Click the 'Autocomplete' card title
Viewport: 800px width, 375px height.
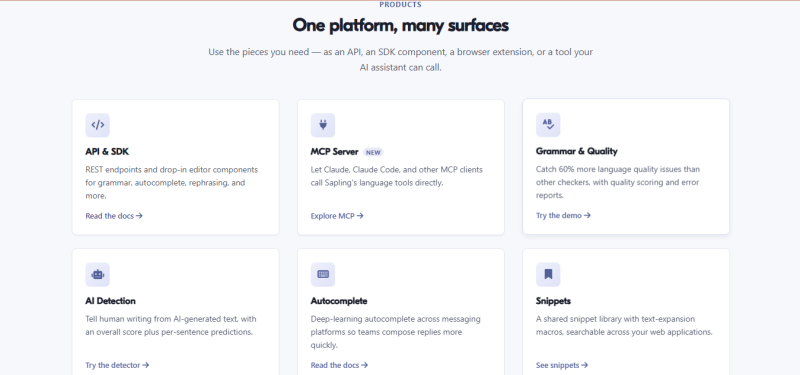point(339,301)
